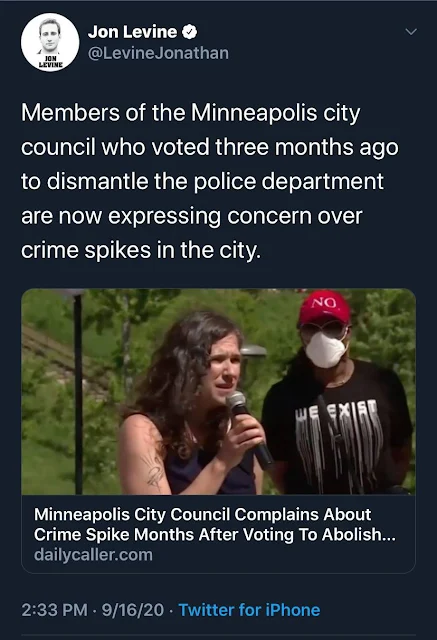Click the speaking woman's face in the preview
The width and height of the screenshot is (437, 640).
[x=224, y=369]
